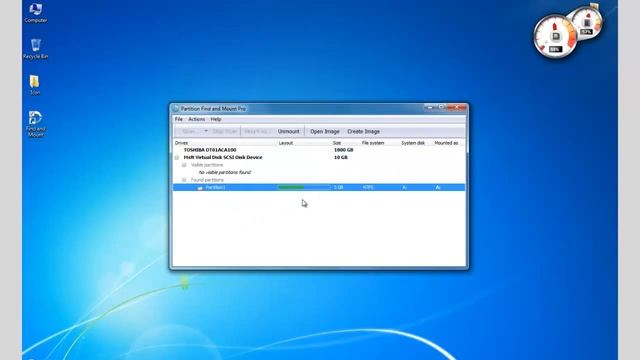This screenshot has height=360, width=640.
Task: Open the Scan button dropdown arrow
Action: coord(206,131)
